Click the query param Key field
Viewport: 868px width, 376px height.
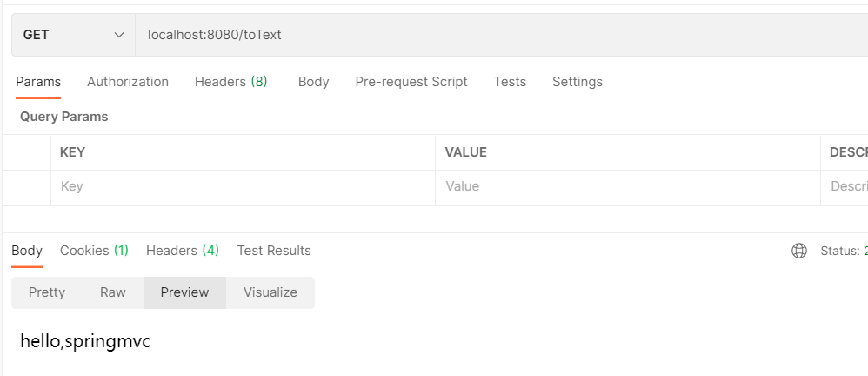[244, 186]
